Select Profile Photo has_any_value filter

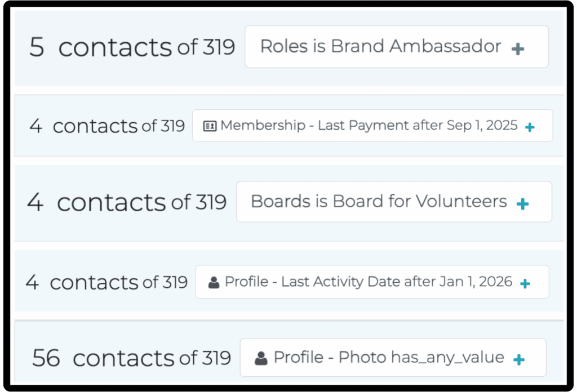click(x=389, y=358)
